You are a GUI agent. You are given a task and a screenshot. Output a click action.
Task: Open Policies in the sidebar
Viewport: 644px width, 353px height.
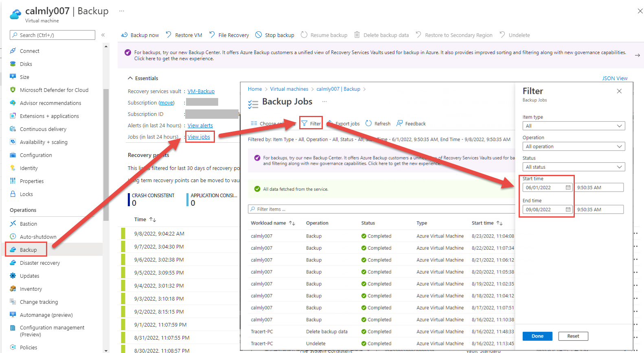coord(28,347)
